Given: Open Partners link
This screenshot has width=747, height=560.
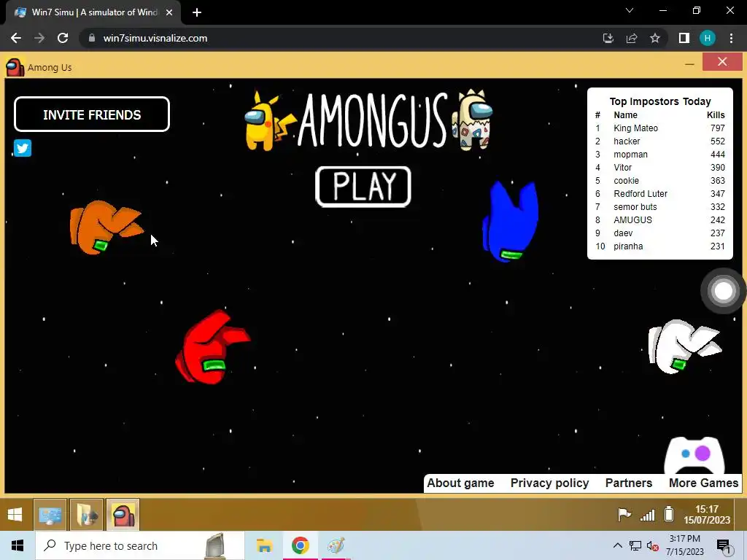Looking at the screenshot, I should point(629,483).
